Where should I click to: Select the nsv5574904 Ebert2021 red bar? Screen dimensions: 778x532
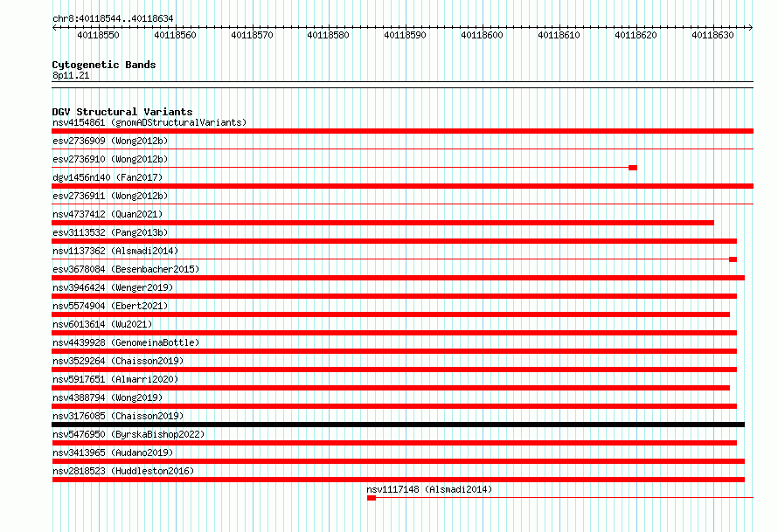pos(391,314)
